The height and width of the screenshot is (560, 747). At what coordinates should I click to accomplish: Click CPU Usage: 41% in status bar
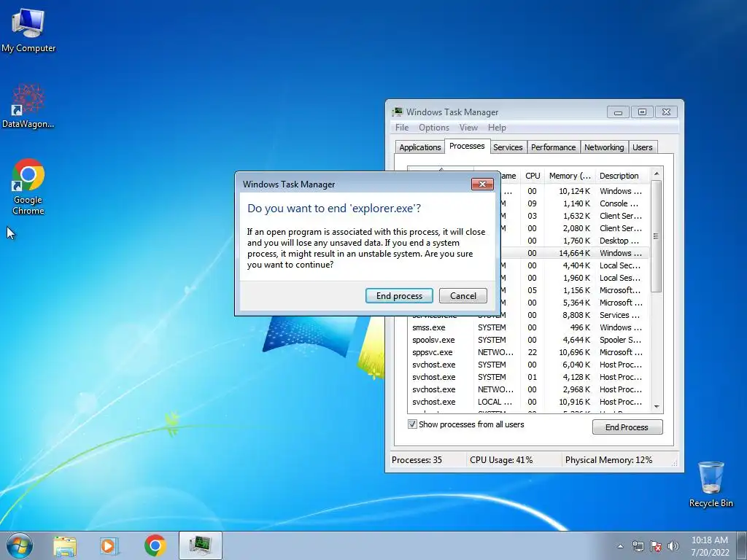coord(501,460)
